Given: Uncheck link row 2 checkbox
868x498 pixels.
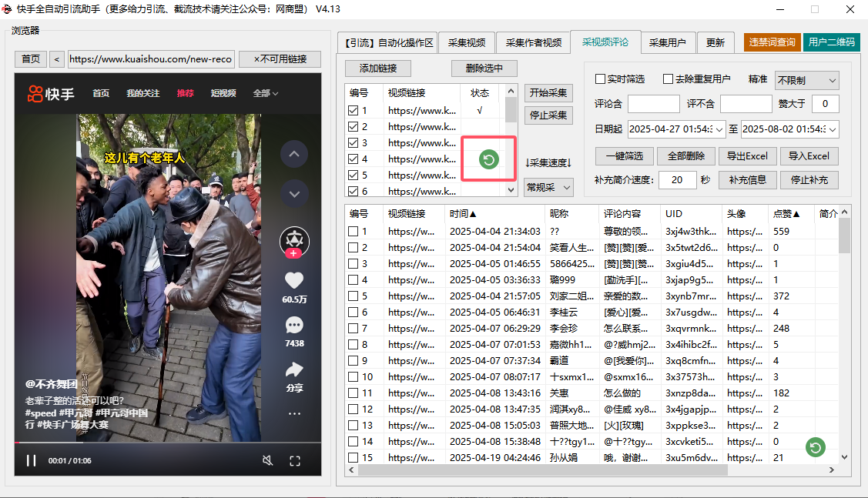Looking at the screenshot, I should coord(354,127).
